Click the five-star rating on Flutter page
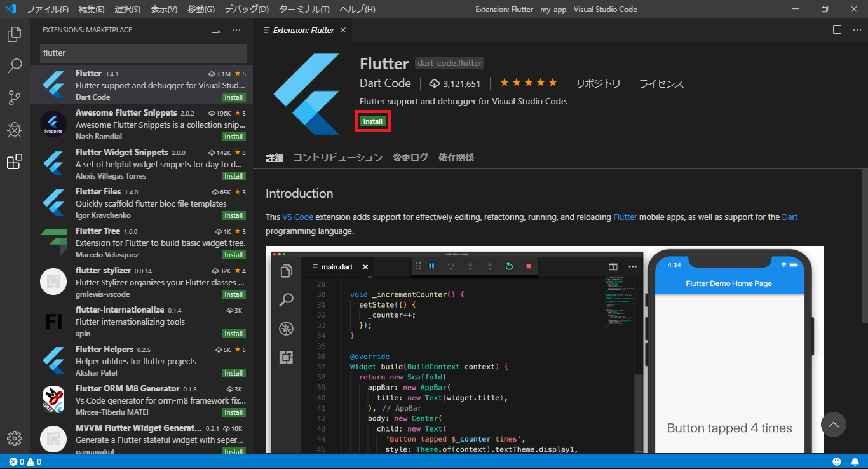 (x=528, y=83)
